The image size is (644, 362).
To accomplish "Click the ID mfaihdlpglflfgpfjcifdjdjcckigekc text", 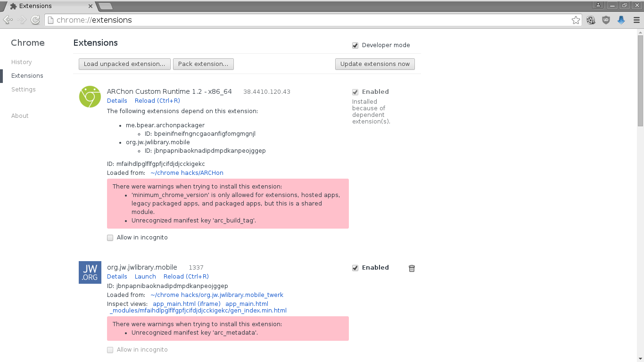I will (x=156, y=164).
